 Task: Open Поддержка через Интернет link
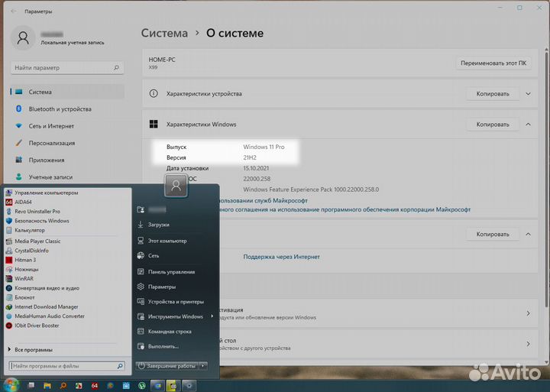click(x=281, y=257)
